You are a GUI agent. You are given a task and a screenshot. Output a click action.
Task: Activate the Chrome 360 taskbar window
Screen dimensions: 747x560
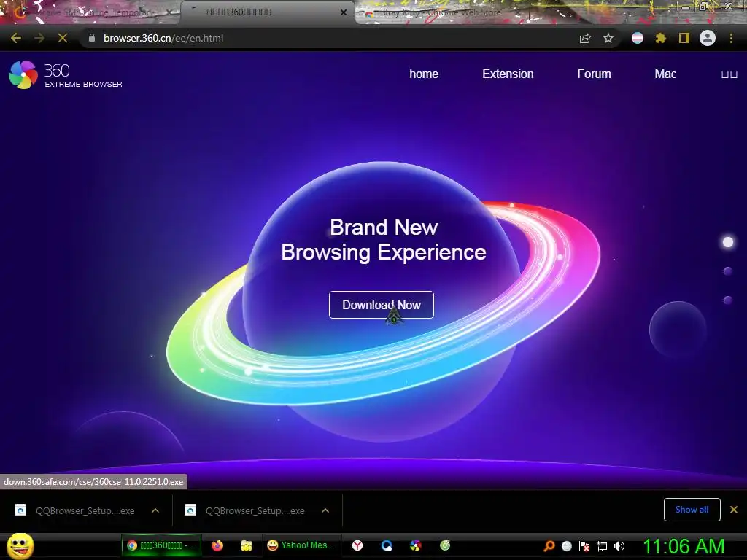[161, 545]
